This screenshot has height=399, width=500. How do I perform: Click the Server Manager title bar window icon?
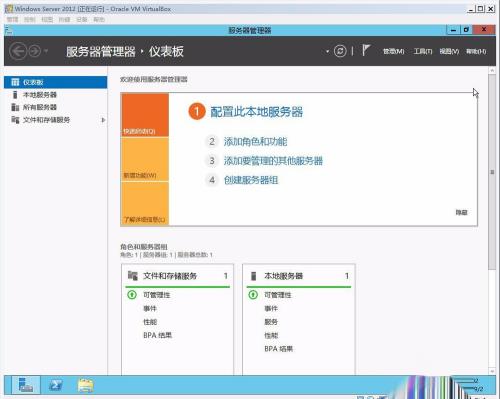(9, 30)
